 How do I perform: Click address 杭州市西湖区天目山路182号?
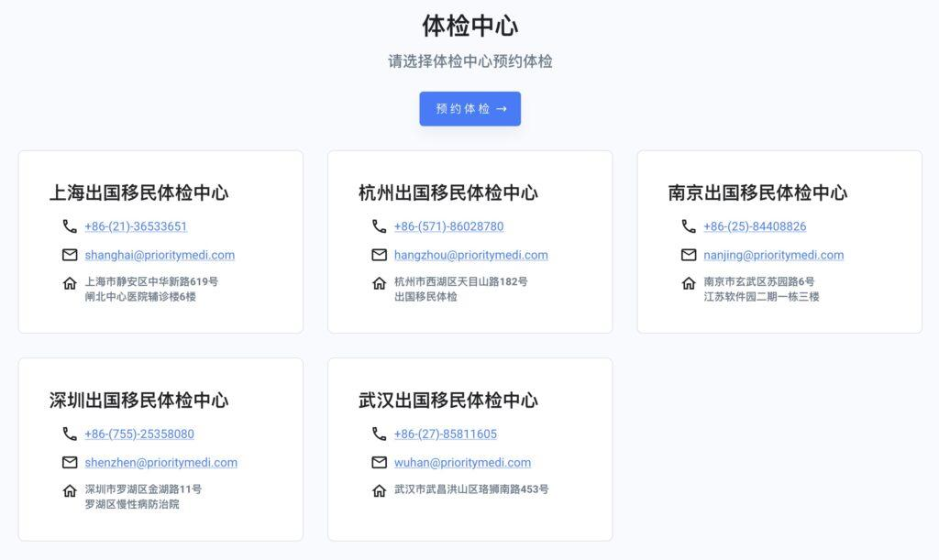point(460,281)
